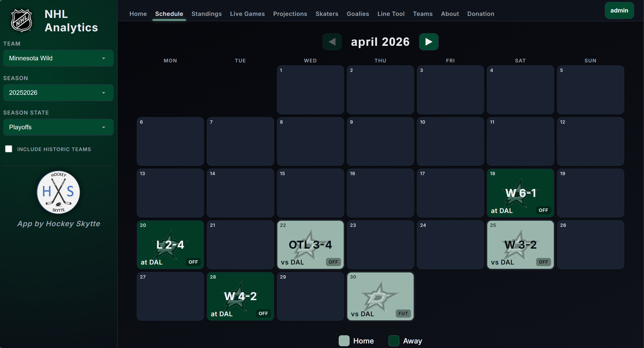The height and width of the screenshot is (348, 644).
Task: Click the april 2026 month heading
Action: point(380,42)
